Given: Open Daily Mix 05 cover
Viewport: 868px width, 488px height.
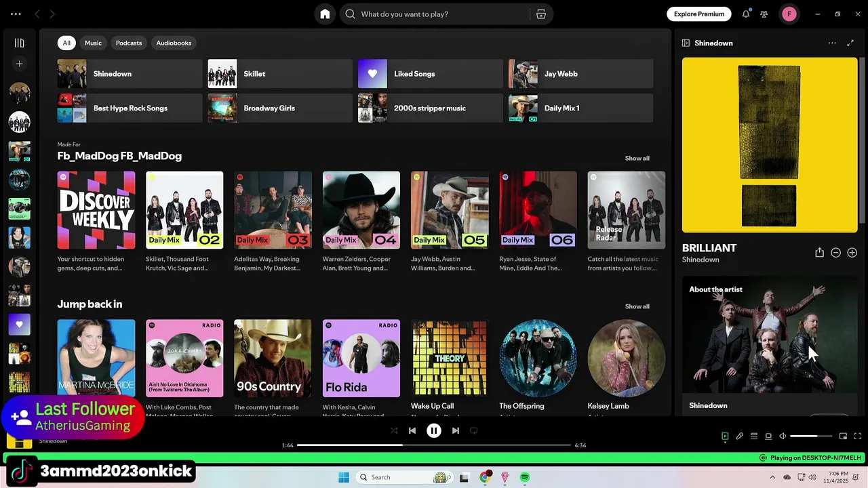Looking at the screenshot, I should 450,210.
